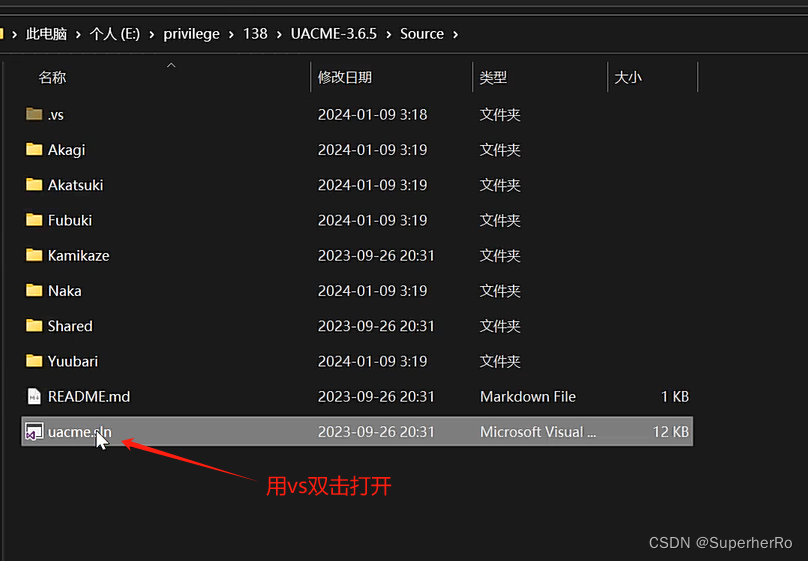Expand the chevron after UACME-3.6.5 breadcrumb
The image size is (808, 561).
389,34
